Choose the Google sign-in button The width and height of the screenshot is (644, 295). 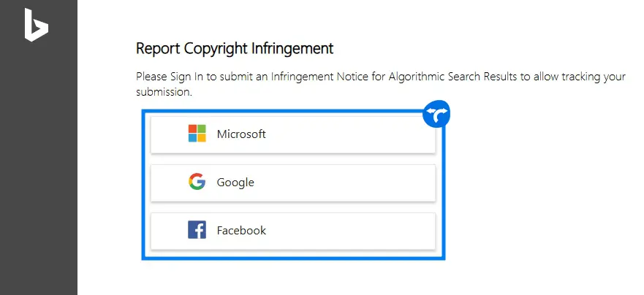tap(292, 183)
